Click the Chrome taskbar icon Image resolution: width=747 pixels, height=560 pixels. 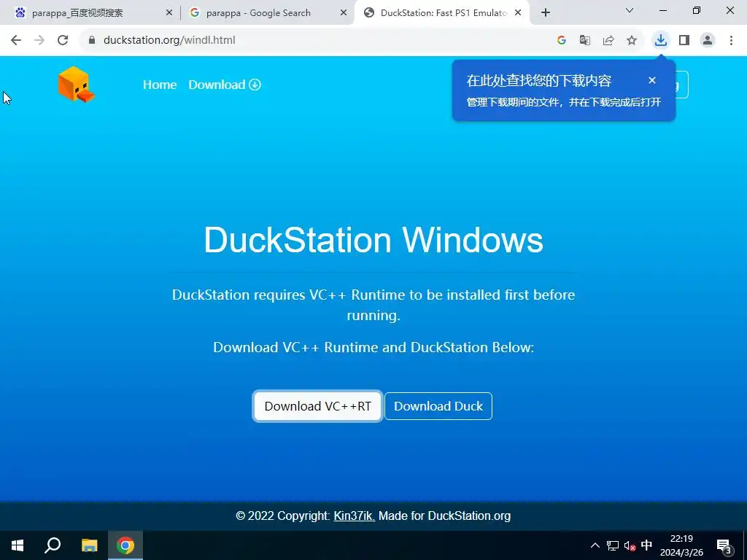tap(125, 545)
